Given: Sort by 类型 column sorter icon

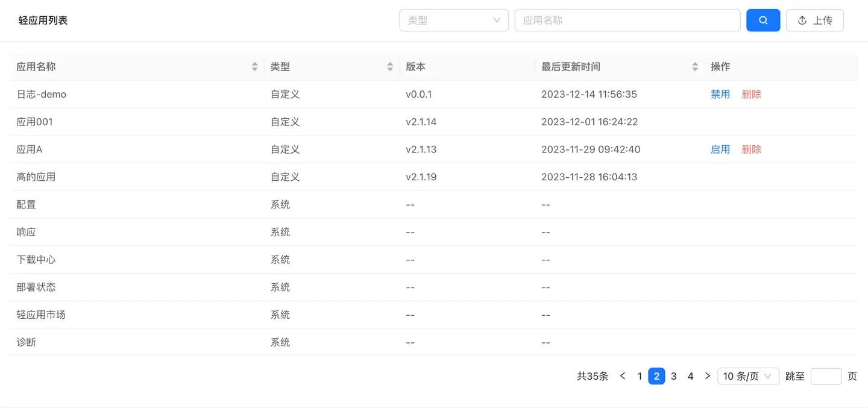Looking at the screenshot, I should click(x=390, y=67).
